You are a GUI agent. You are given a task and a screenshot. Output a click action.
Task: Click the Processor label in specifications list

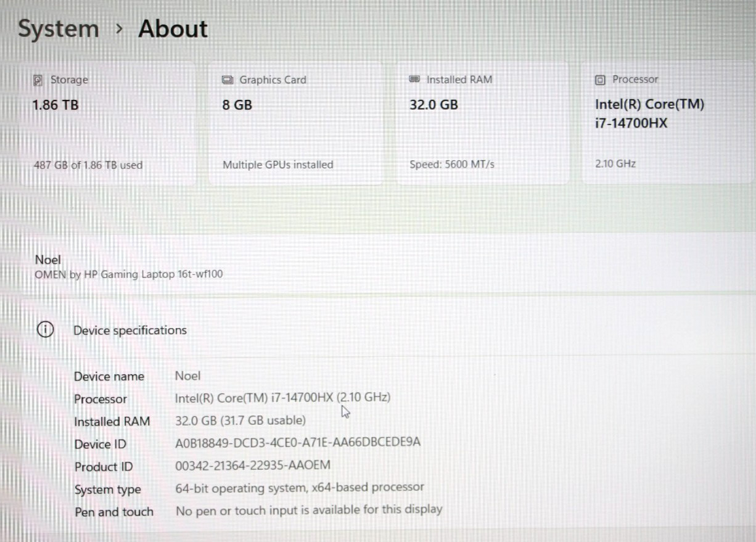101,399
